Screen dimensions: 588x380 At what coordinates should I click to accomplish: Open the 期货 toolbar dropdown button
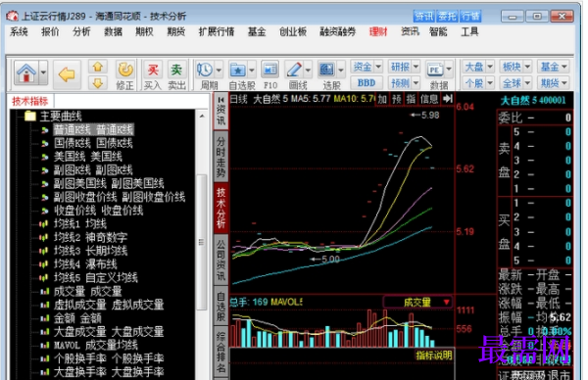[x=553, y=83]
